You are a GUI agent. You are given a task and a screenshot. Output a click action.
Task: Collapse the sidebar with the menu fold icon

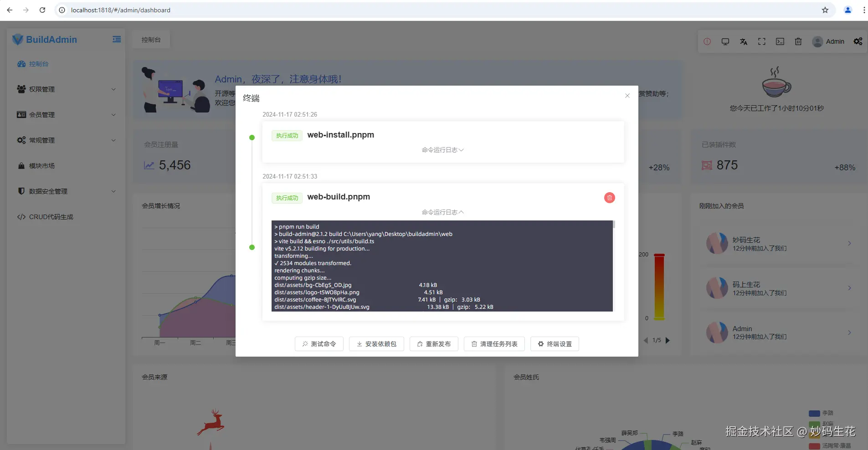117,40
